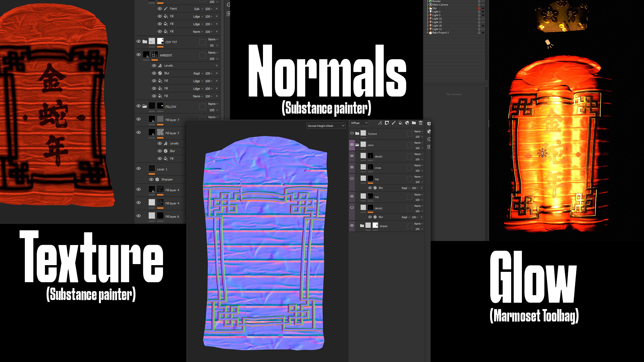644x362 pixels.
Task: Click the stripes folder white mask thumbnail
Action: [375, 225]
